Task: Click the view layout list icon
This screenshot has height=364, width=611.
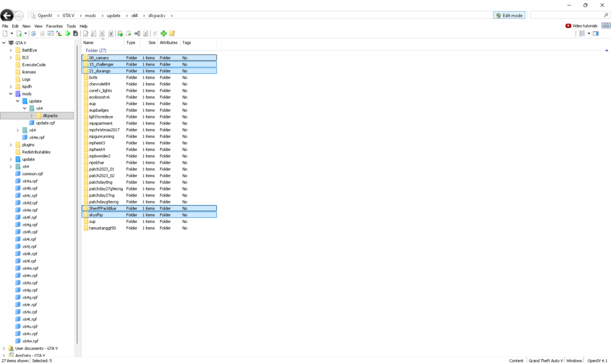Action: pos(582,34)
